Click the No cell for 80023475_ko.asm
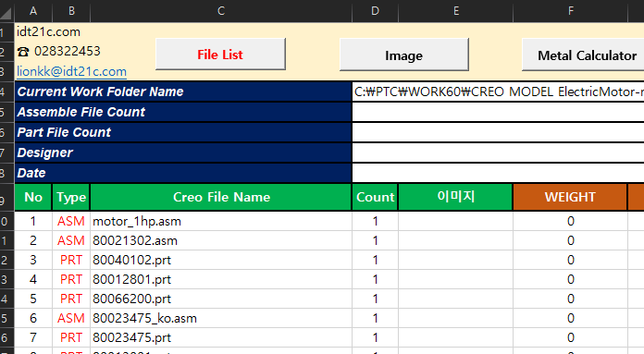 (33, 318)
